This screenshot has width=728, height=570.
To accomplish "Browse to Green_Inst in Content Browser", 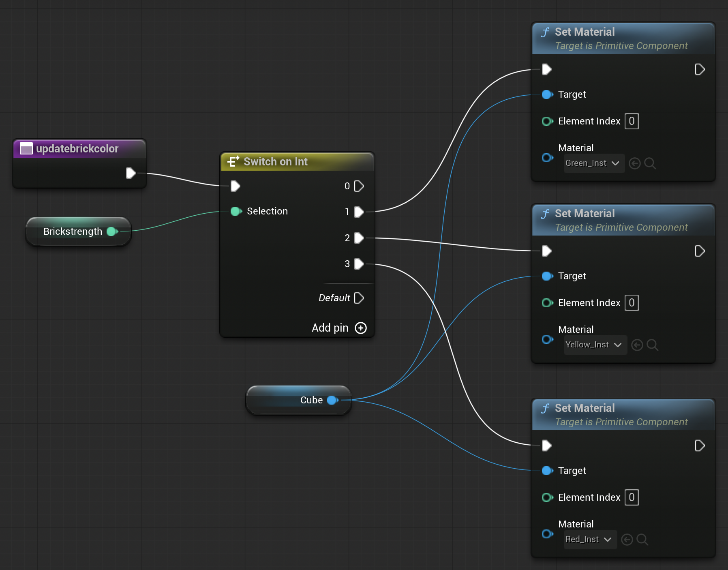I will (x=650, y=163).
